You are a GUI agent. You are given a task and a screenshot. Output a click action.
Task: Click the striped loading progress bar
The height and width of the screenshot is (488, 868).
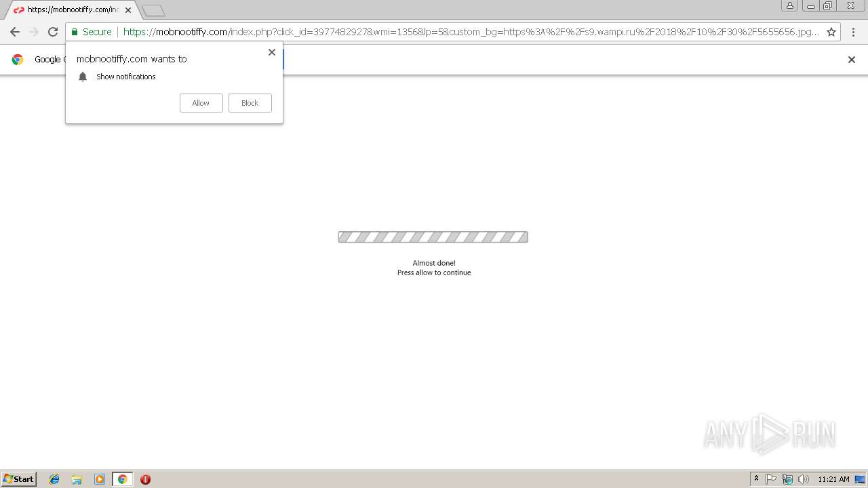[433, 237]
